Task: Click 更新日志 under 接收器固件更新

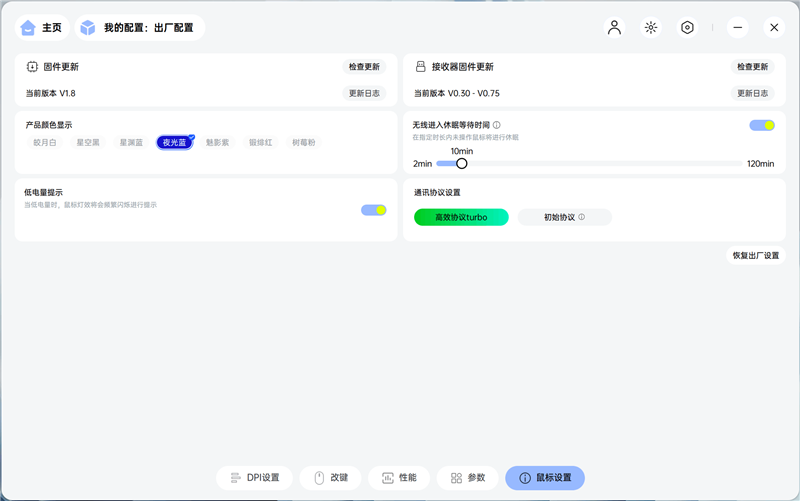Action: pos(753,93)
